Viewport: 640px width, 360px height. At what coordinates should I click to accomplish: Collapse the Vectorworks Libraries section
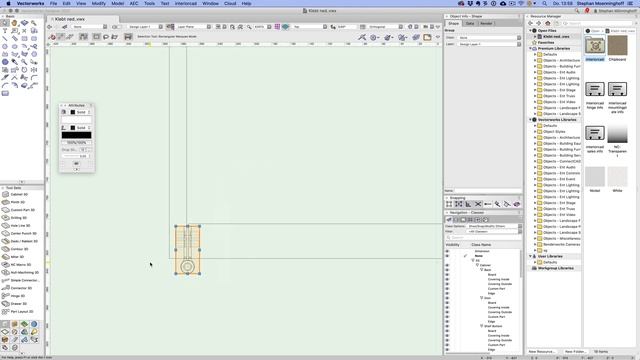coord(531,120)
